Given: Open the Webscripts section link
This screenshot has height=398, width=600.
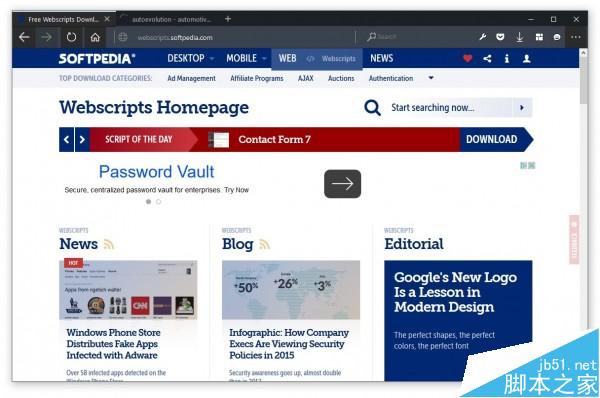Looking at the screenshot, I should 338,59.
